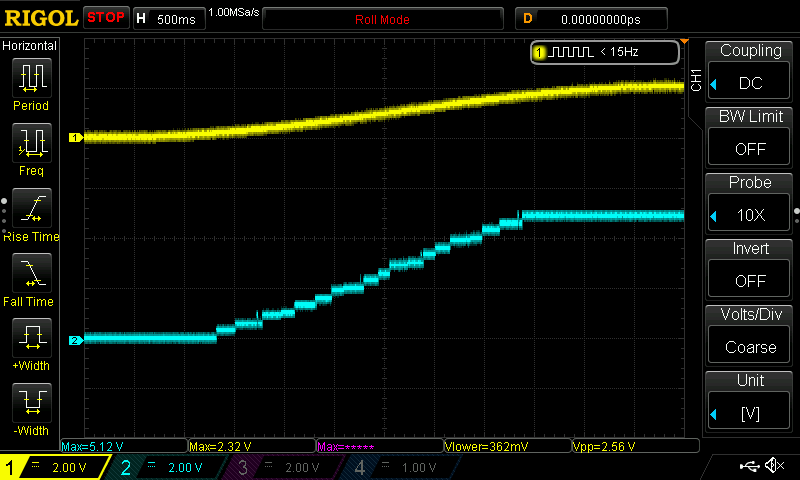The height and width of the screenshot is (480, 800).
Task: Click the STOP run status button
Action: click(x=106, y=18)
